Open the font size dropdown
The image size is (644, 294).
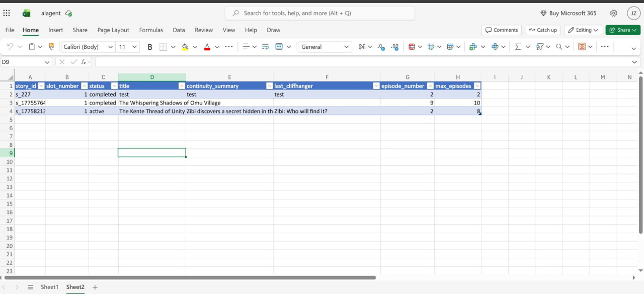134,47
